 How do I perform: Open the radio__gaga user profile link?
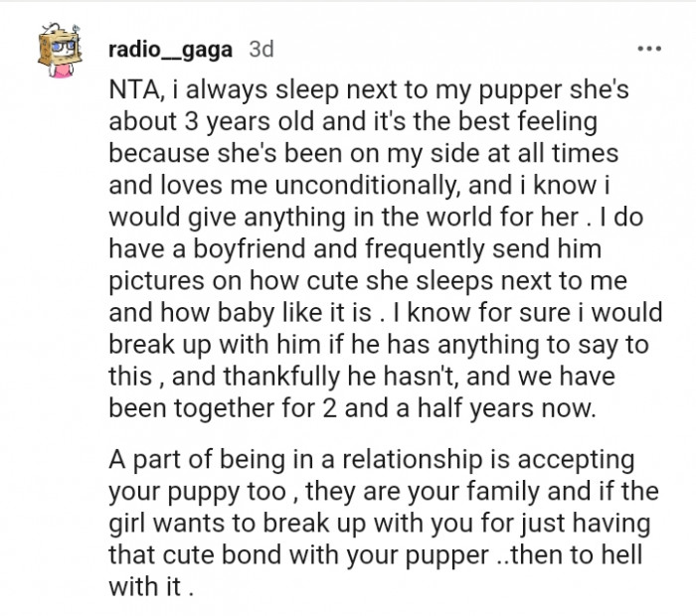click(x=172, y=48)
